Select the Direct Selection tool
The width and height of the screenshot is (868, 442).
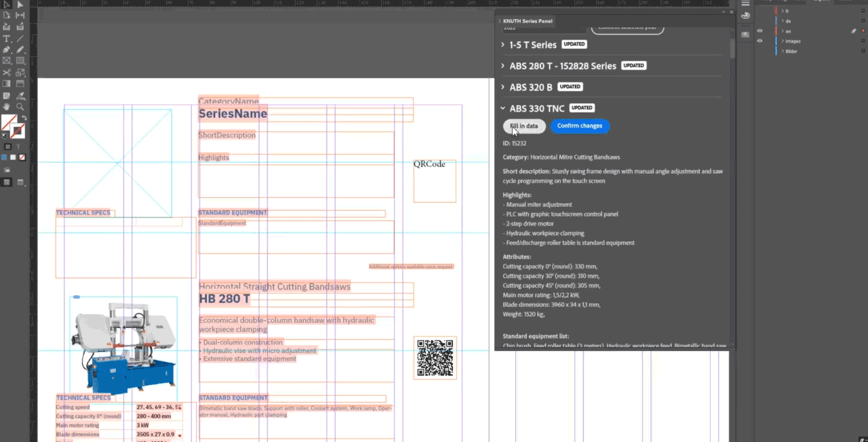pos(20,5)
